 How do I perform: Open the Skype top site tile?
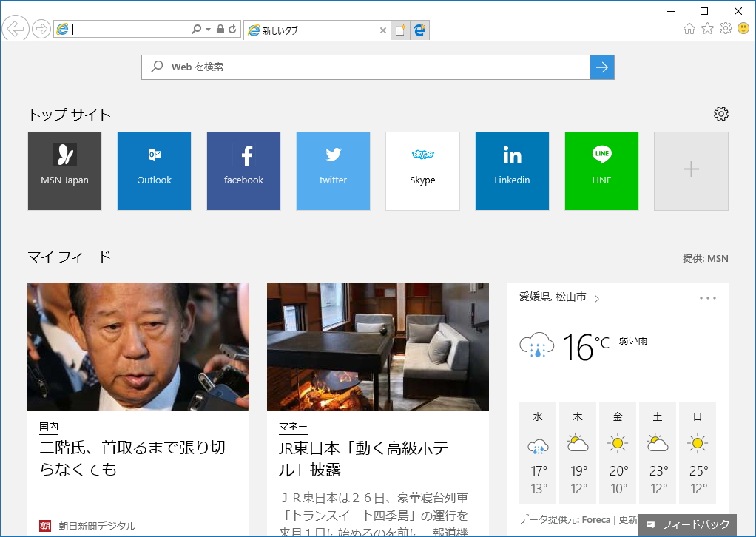[x=422, y=171]
